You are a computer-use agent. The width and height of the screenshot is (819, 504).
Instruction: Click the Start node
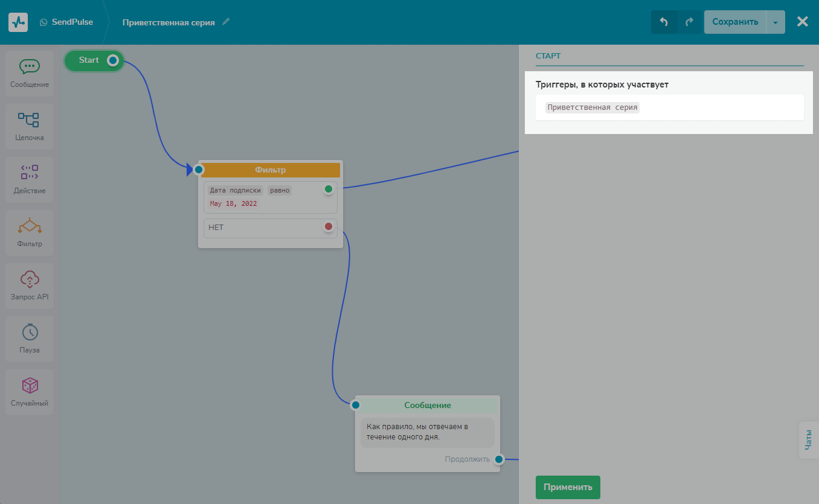click(94, 60)
